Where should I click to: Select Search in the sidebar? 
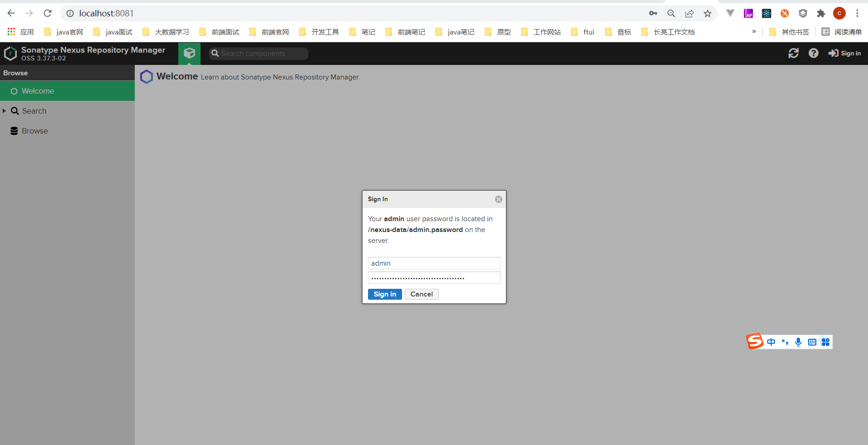[34, 111]
